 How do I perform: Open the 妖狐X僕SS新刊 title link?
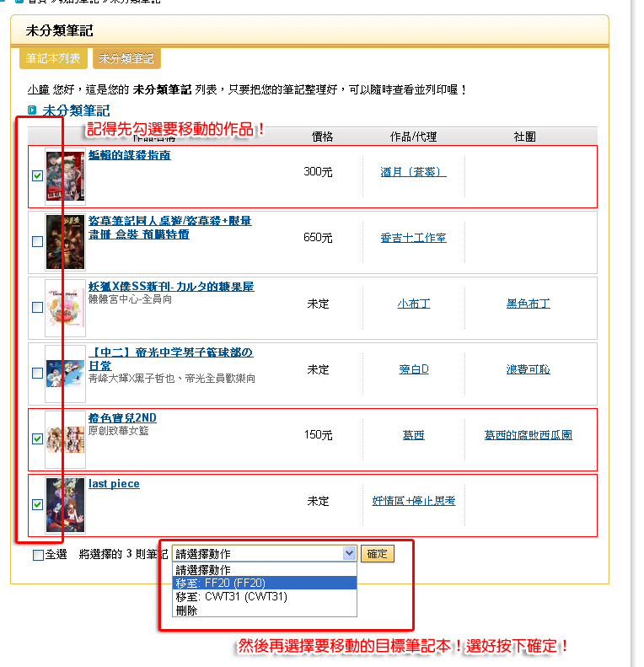[x=171, y=287]
